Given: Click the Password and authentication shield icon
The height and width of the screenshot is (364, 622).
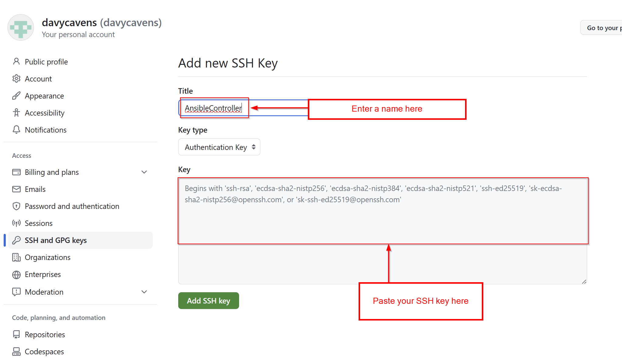Looking at the screenshot, I should 16,206.
